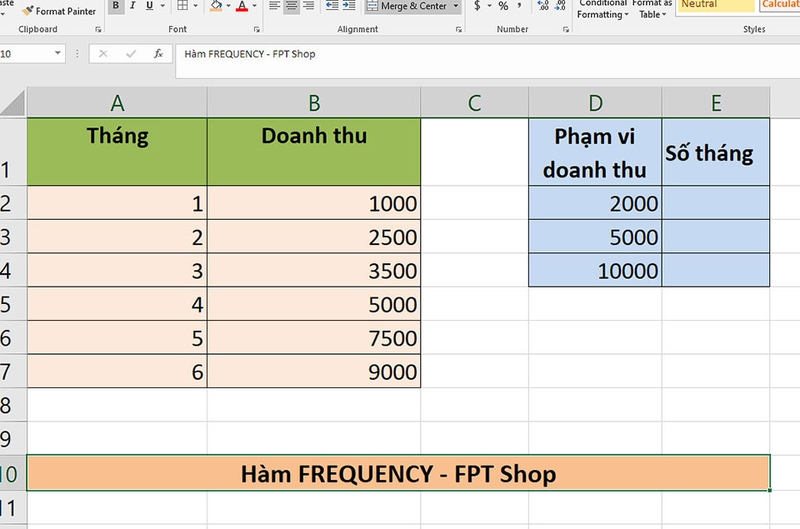
Task: Select cell with Tháng header
Action: [x=117, y=152]
